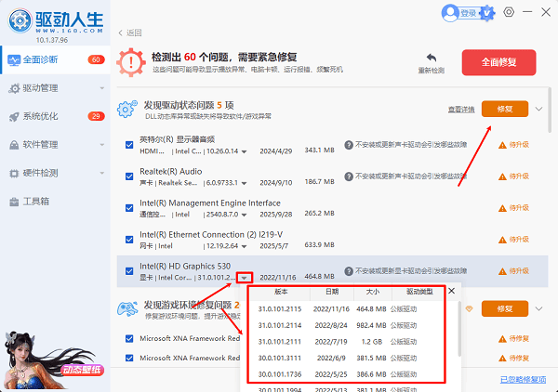Screen dimensions: 558x392
Task: Click the 动态壁纸 promo character image
Action: click(53, 360)
